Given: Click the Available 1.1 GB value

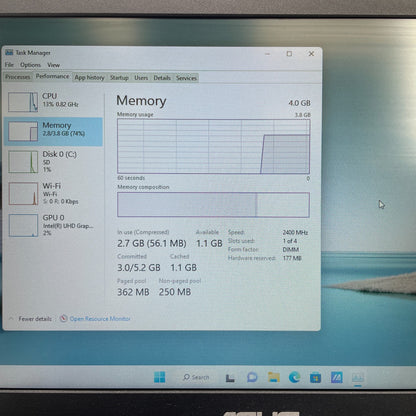Looking at the screenshot, I should 209,243.
